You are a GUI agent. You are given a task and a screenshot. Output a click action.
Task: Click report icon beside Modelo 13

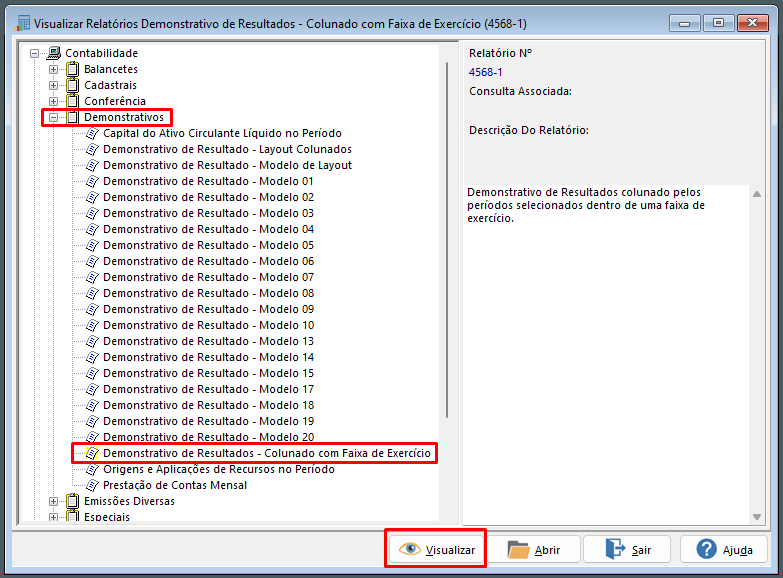pyautogui.click(x=92, y=341)
